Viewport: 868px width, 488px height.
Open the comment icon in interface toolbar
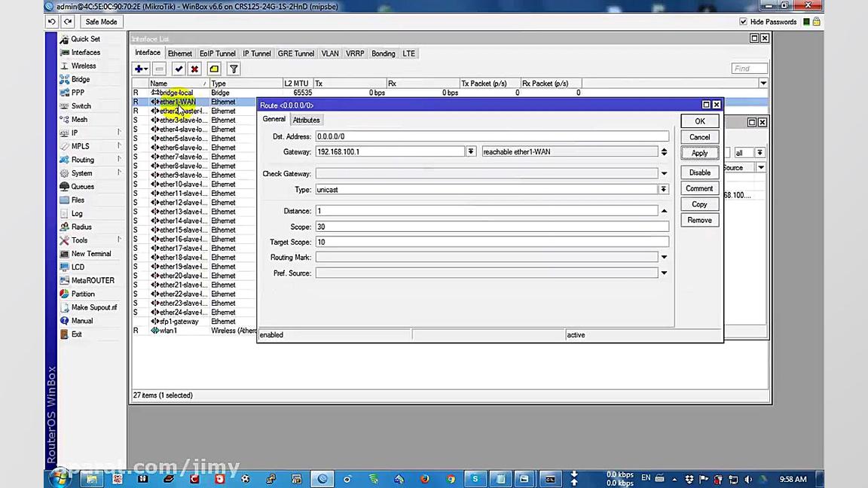pos(214,69)
